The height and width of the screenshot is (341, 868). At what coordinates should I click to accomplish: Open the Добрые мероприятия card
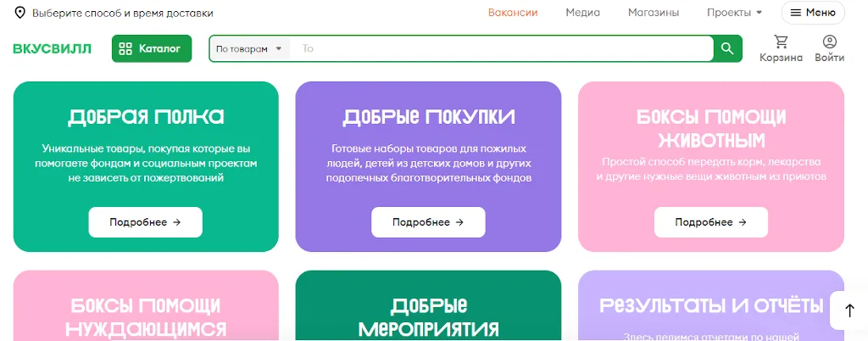(x=428, y=316)
